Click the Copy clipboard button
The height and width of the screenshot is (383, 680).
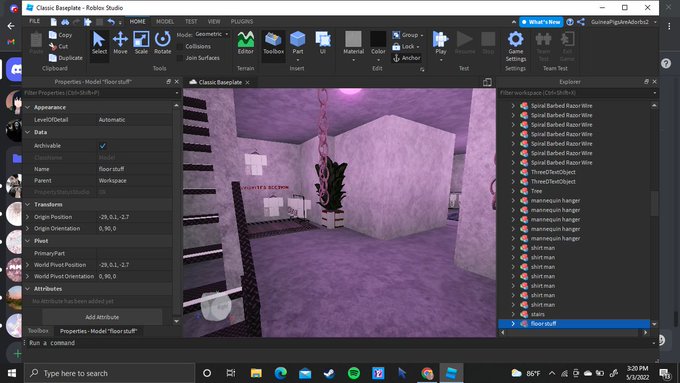61,35
